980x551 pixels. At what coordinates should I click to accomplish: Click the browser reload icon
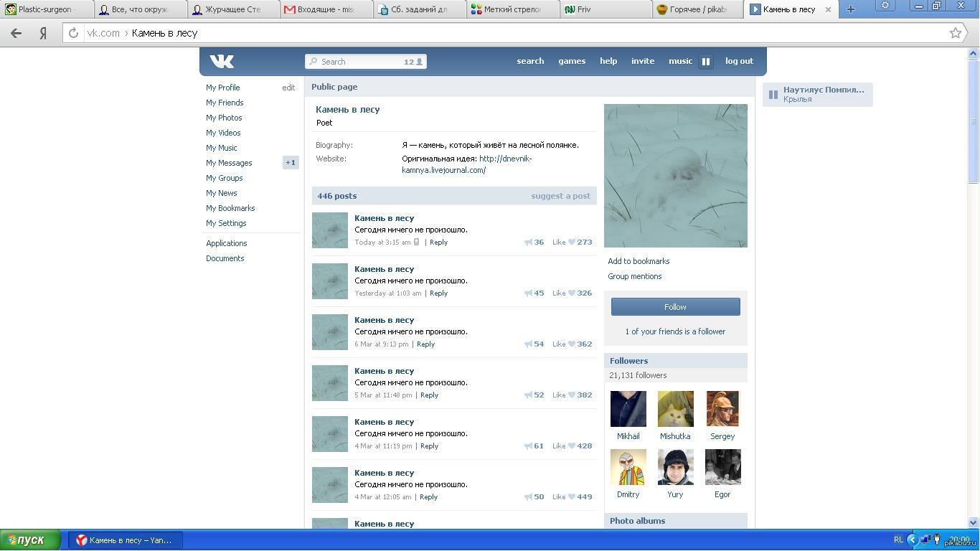[x=73, y=33]
